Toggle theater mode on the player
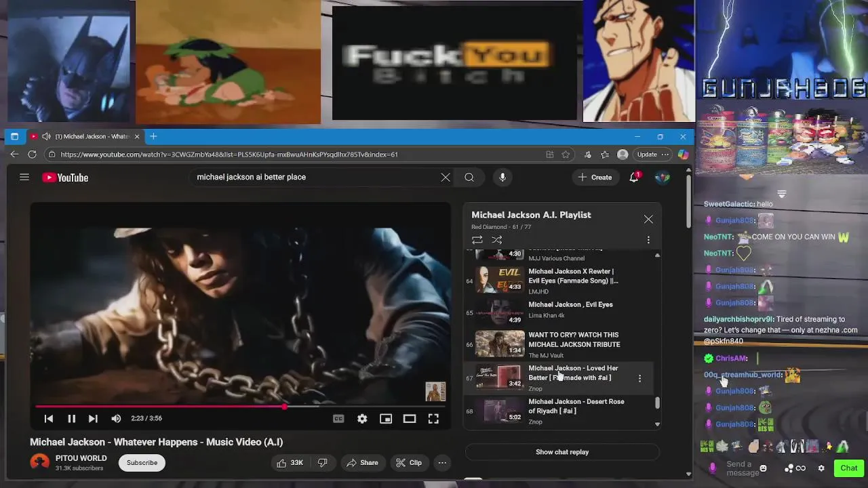Image resolution: width=868 pixels, height=488 pixels. tap(410, 419)
